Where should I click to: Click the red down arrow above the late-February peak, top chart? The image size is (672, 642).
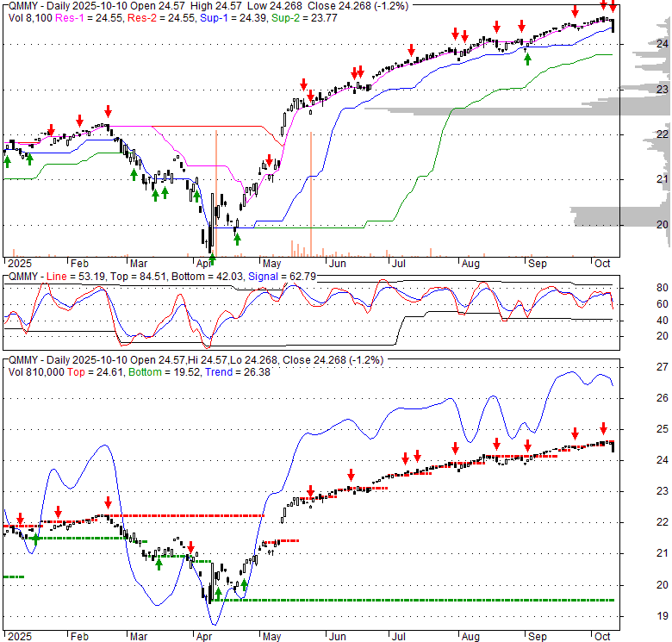point(108,111)
